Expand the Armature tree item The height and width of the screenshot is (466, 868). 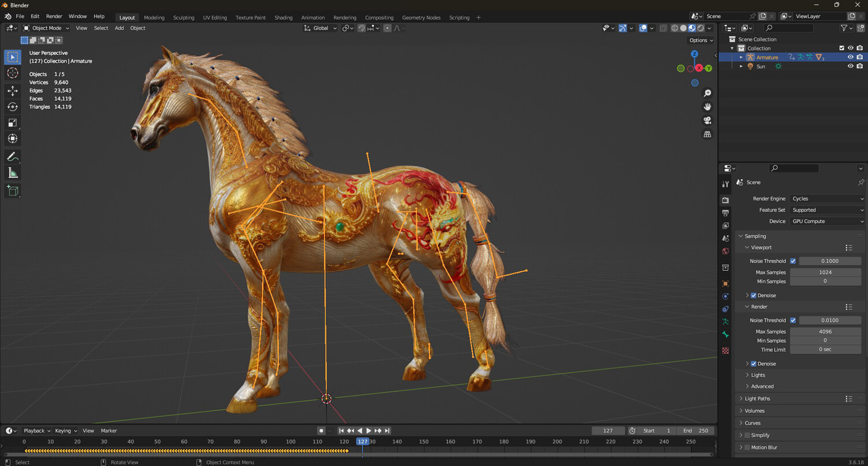[x=741, y=57]
